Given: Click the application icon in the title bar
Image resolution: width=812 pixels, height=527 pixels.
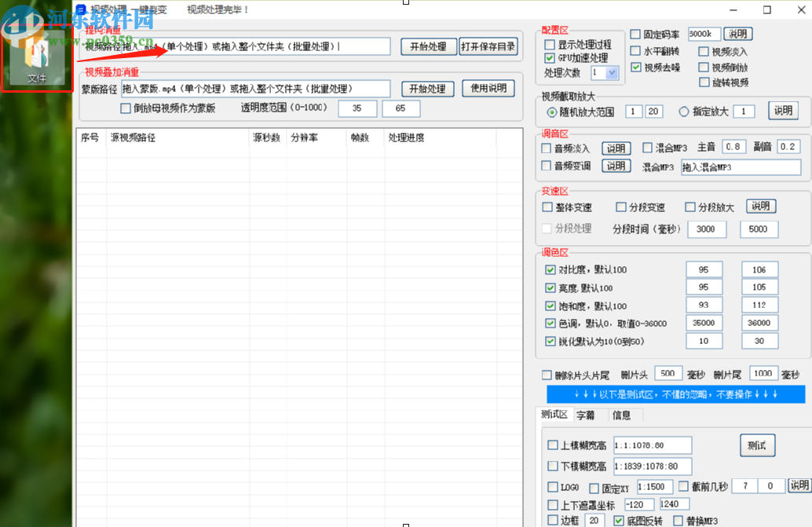Looking at the screenshot, I should (x=79, y=9).
